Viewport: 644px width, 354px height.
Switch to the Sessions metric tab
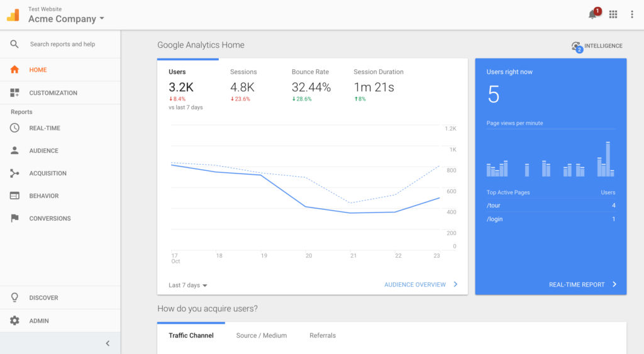[243, 72]
